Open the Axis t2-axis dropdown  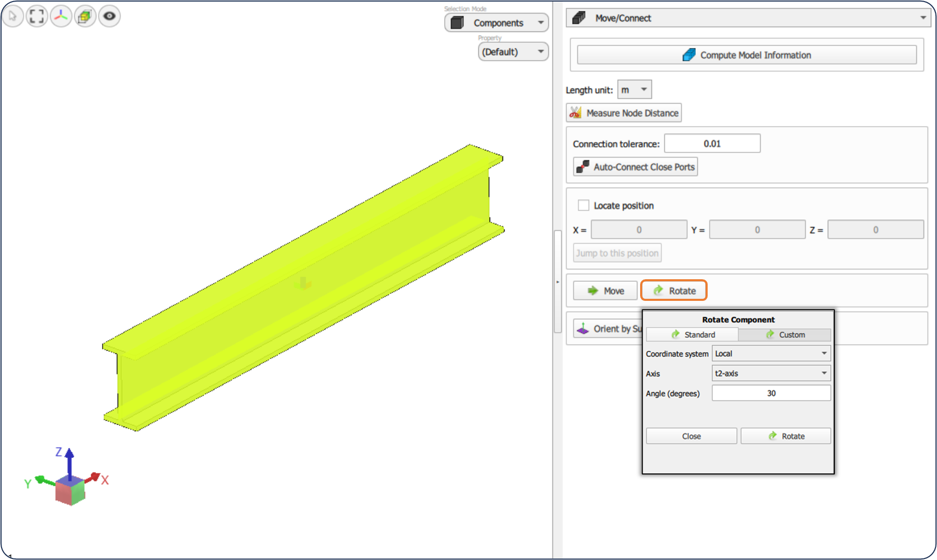coord(772,373)
